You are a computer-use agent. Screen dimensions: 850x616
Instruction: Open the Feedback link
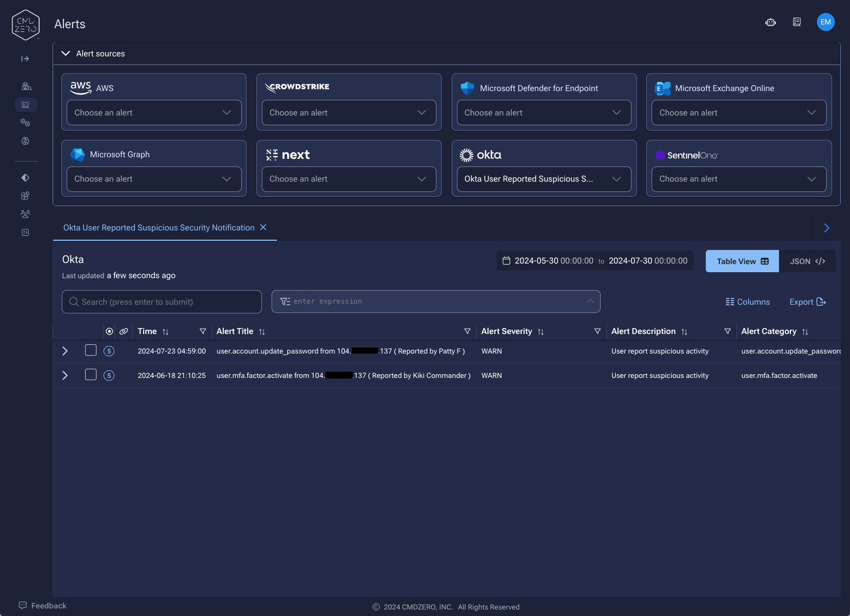tap(42, 606)
